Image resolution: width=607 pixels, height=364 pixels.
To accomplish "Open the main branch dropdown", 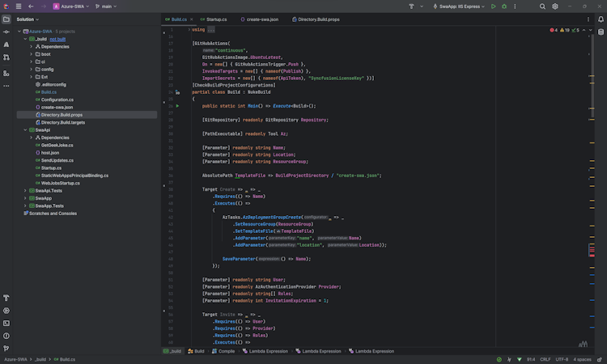I will coord(106,6).
